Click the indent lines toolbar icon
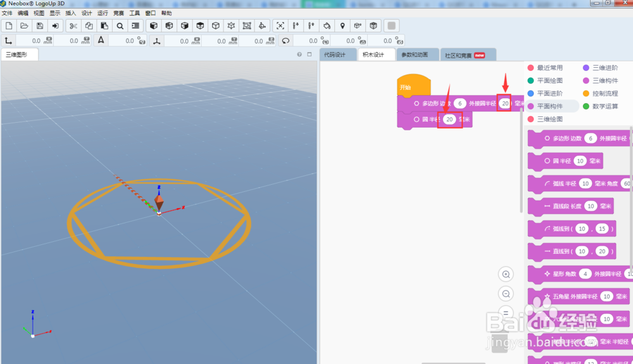This screenshot has height=364, width=633. click(x=135, y=26)
